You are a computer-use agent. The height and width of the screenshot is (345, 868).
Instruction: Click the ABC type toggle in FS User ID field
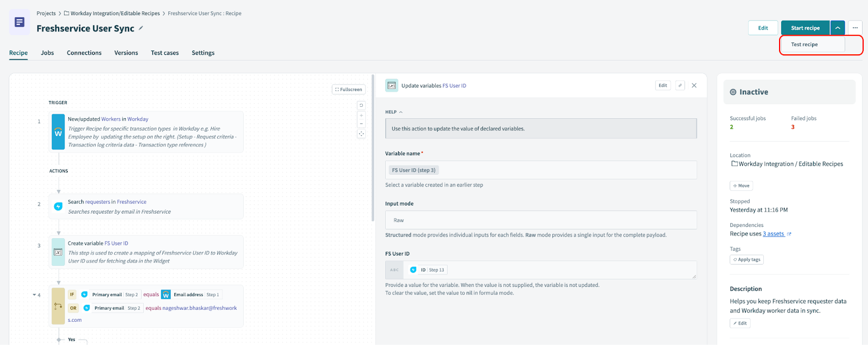tap(394, 270)
